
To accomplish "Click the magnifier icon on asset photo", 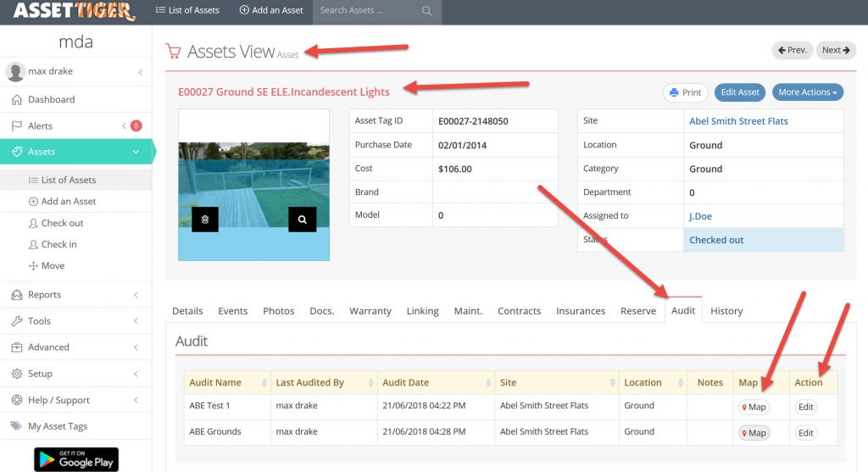I will coord(302,219).
